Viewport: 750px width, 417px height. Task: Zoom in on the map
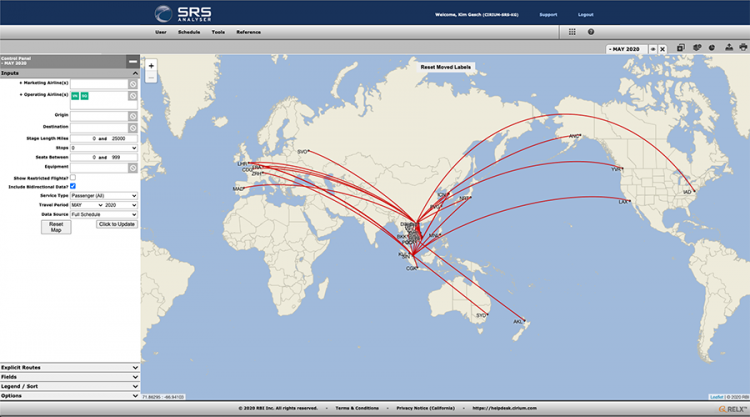tap(150, 66)
